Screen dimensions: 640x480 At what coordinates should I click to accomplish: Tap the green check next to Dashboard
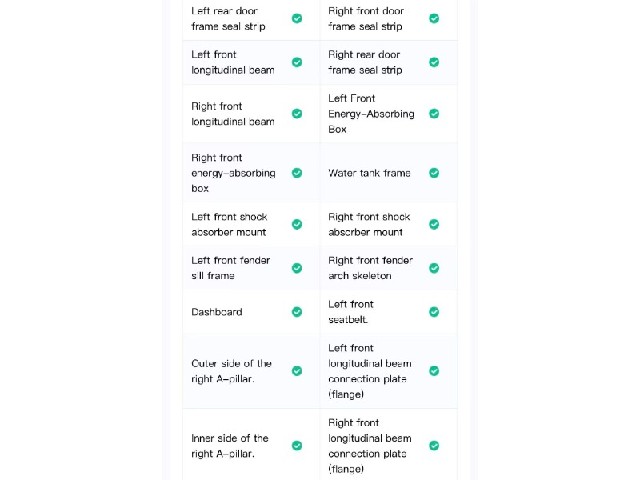[x=297, y=312]
